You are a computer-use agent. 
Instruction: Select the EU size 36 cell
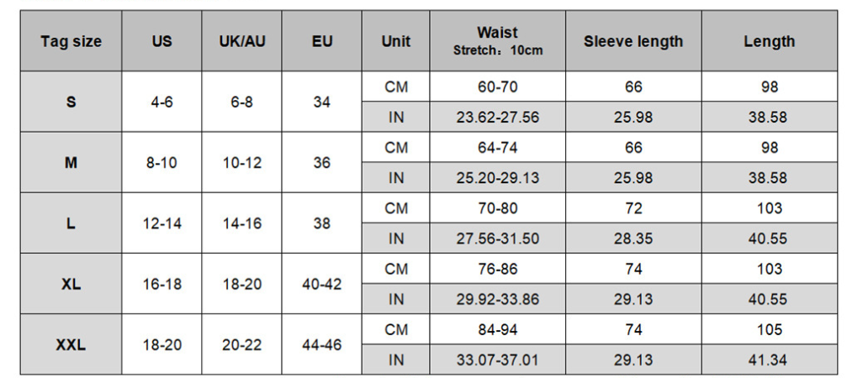point(322,163)
